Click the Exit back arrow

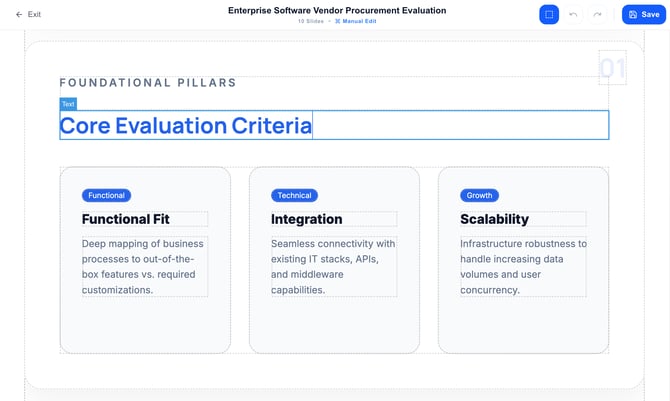19,15
